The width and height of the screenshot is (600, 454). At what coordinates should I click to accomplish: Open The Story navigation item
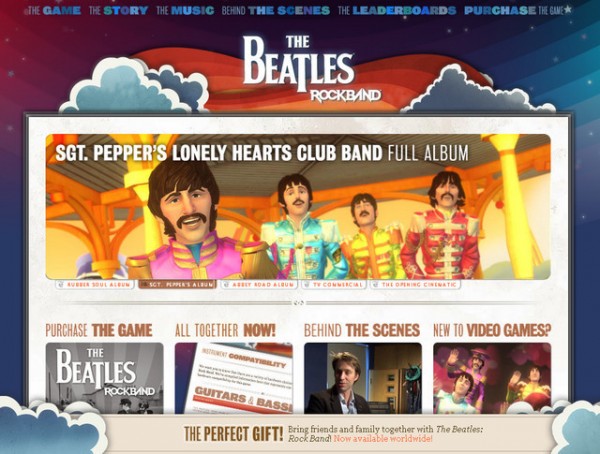(118, 10)
